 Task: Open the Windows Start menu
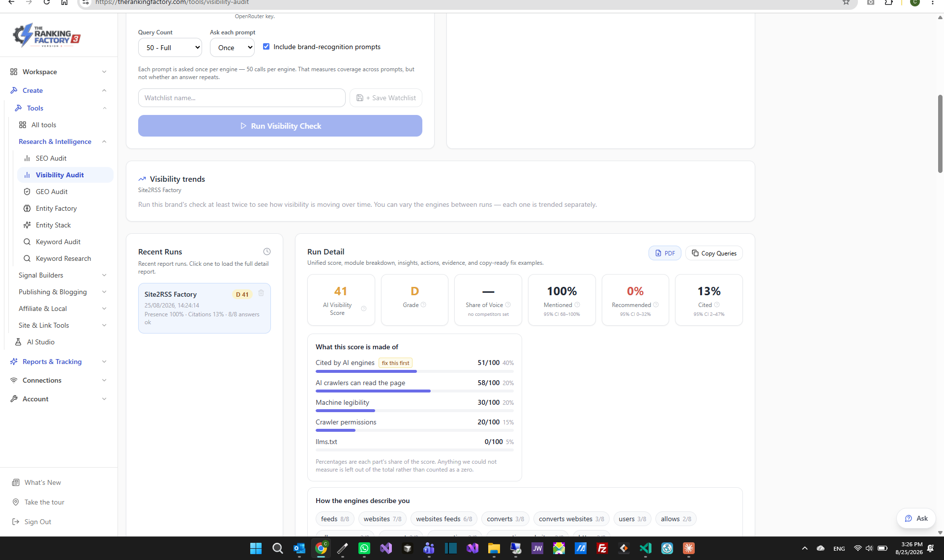pos(256,548)
